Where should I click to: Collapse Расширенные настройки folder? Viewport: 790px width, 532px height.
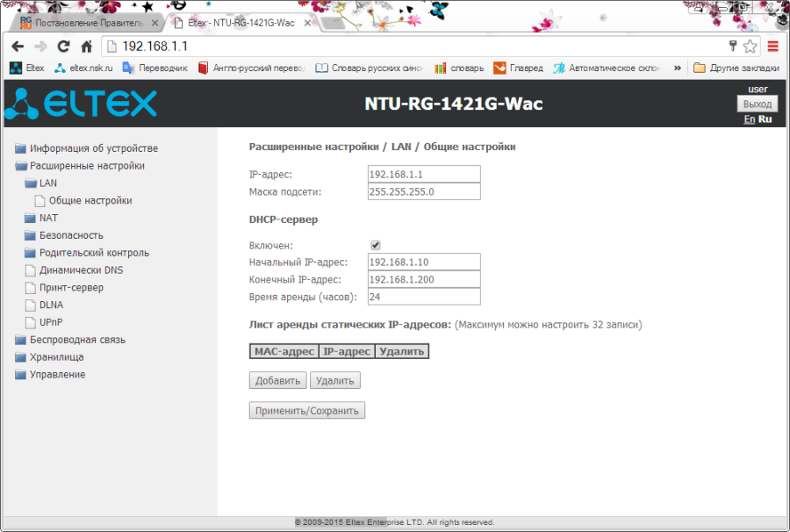(80, 166)
